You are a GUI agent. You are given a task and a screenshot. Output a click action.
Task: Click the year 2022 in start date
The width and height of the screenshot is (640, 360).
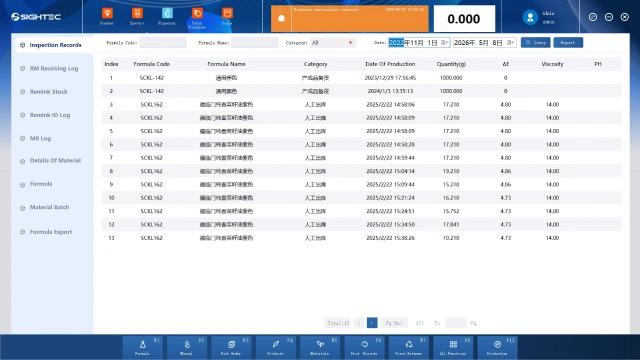click(396, 42)
